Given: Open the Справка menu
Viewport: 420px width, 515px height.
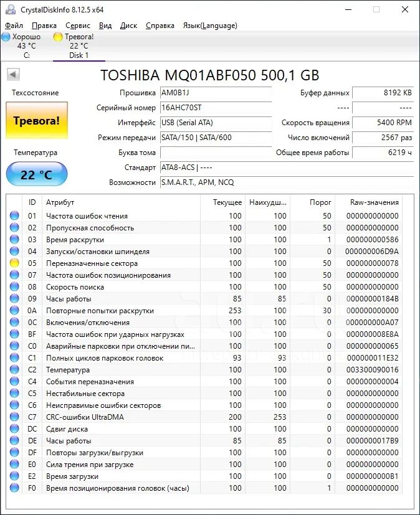Looking at the screenshot, I should pyautogui.click(x=160, y=26).
